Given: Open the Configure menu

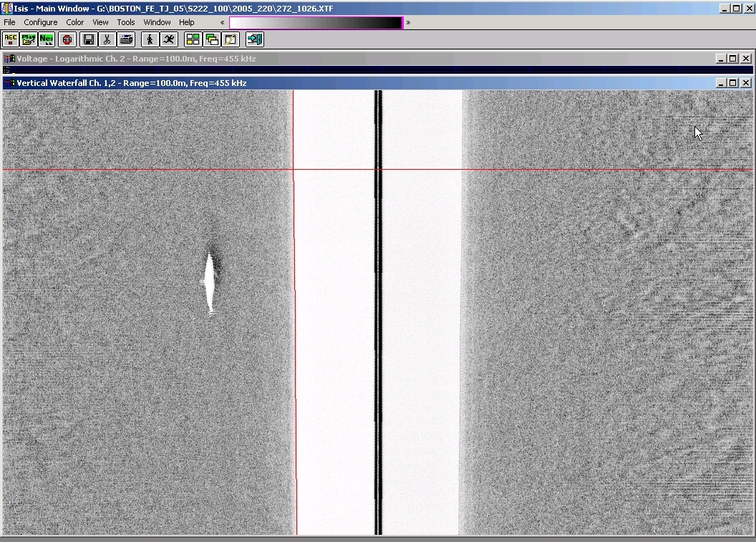Looking at the screenshot, I should pyautogui.click(x=41, y=22).
